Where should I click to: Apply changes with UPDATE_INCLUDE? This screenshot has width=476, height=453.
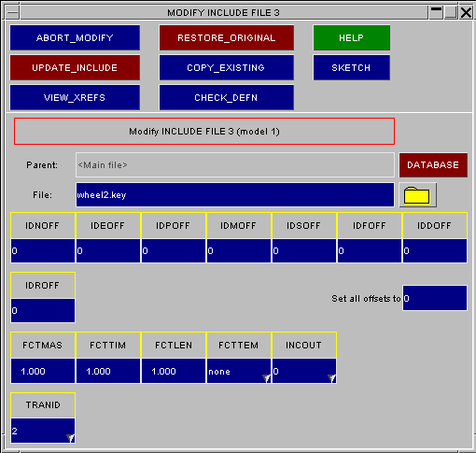(75, 67)
